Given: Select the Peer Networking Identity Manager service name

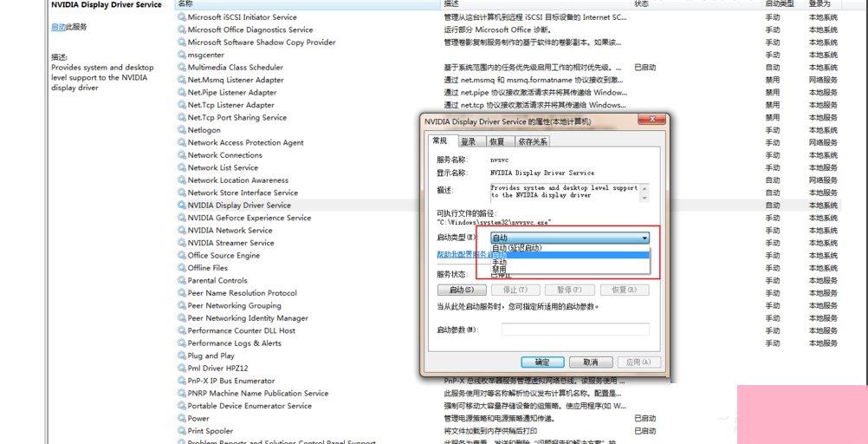Looking at the screenshot, I should (x=248, y=318).
